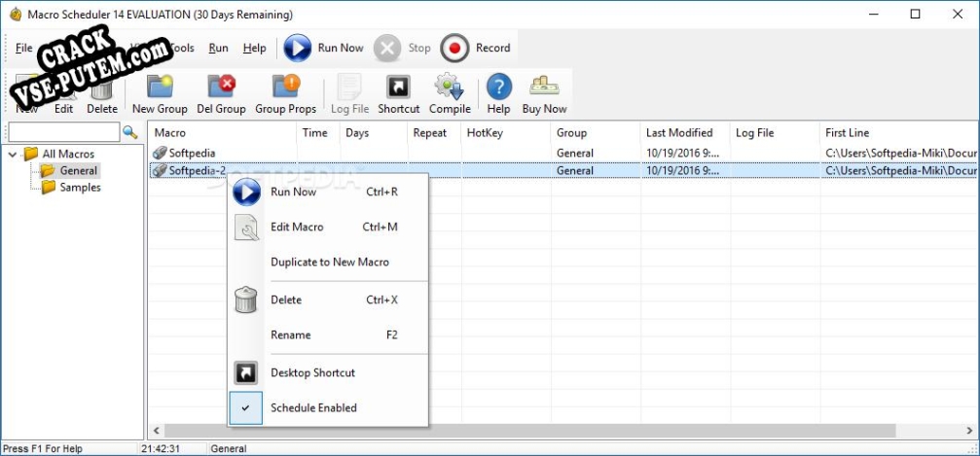Create a New Group from toolbar
The image size is (980, 456).
tap(160, 94)
